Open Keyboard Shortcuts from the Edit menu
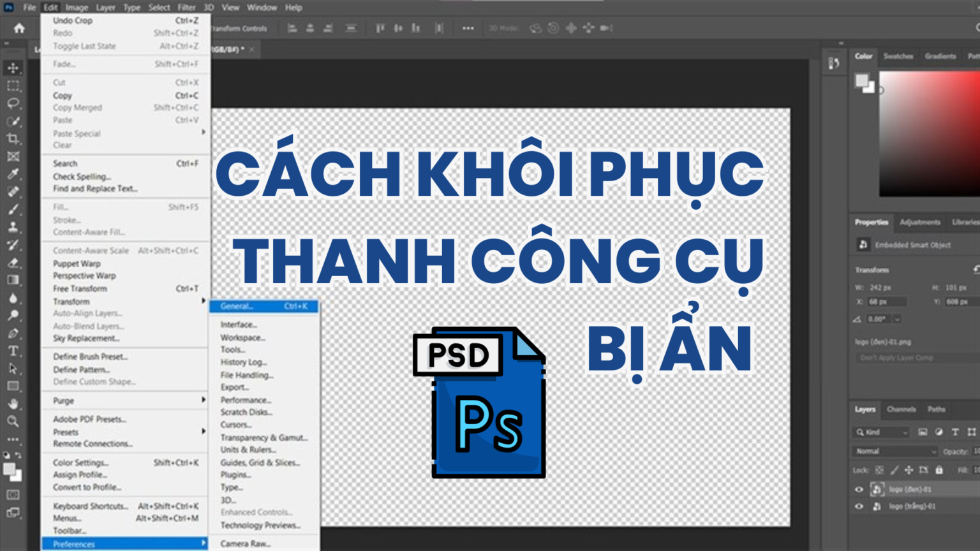 click(x=89, y=505)
